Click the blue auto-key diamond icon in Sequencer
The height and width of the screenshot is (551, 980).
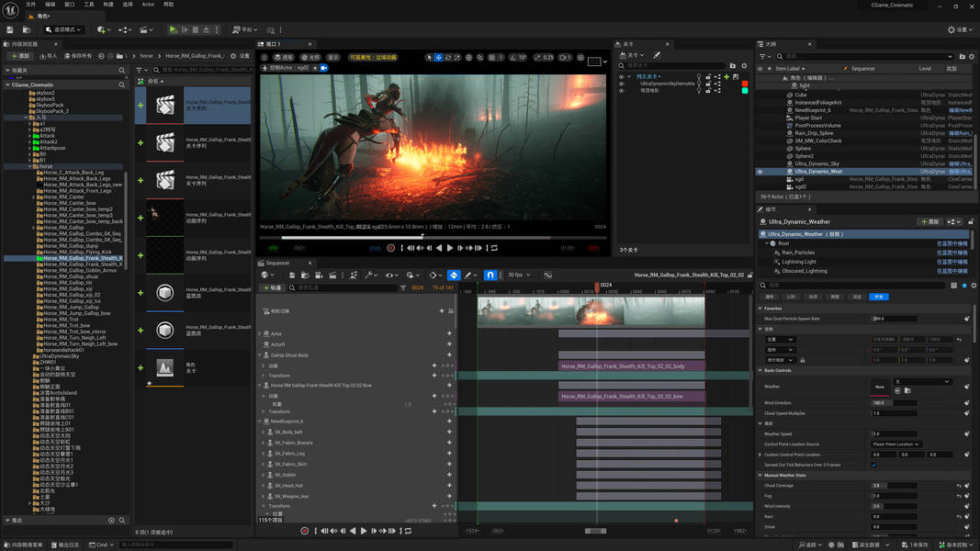click(454, 275)
